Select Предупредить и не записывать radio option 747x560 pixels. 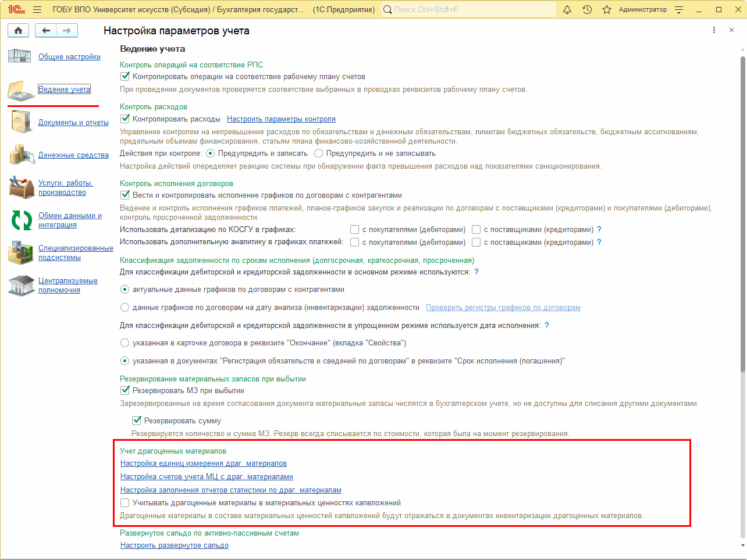tap(318, 154)
